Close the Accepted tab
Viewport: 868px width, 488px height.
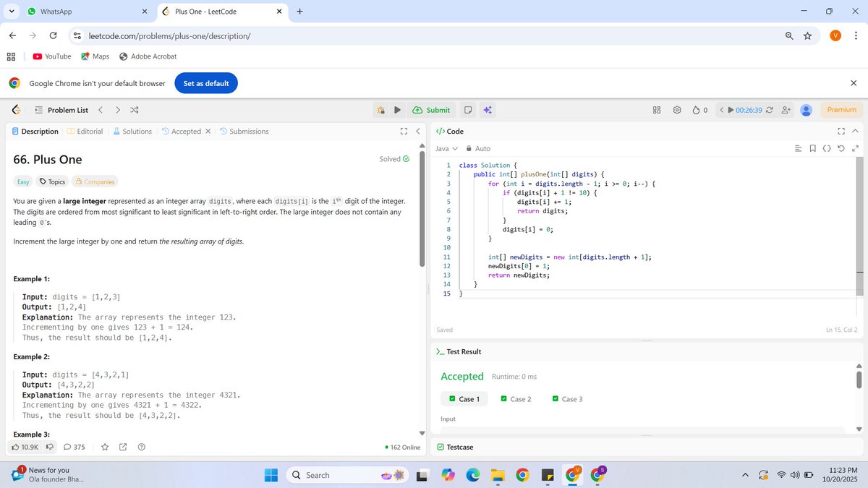point(208,132)
